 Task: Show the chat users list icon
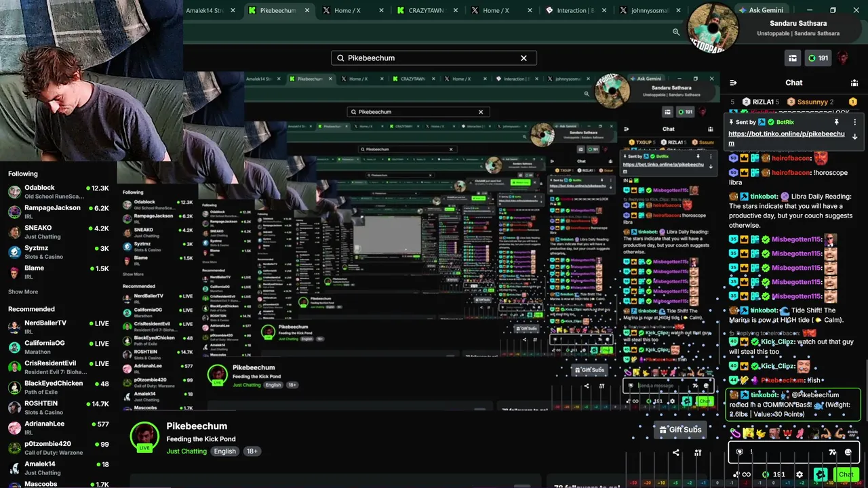pyautogui.click(x=854, y=83)
